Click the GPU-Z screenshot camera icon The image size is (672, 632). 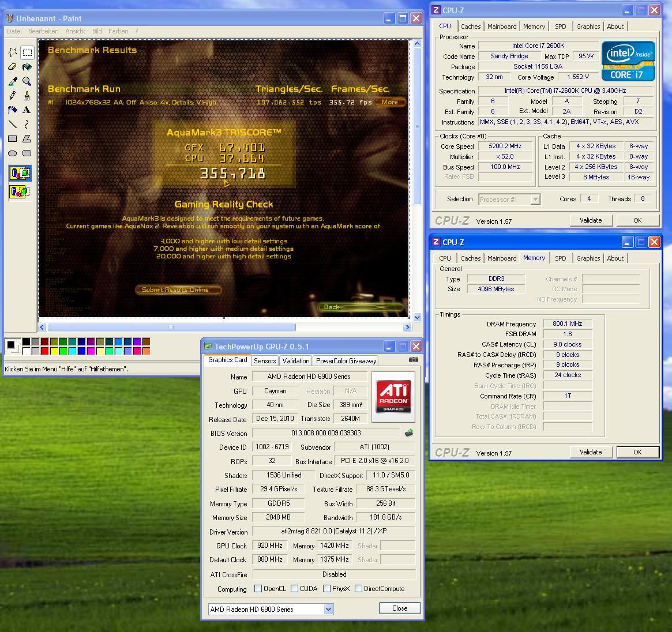413,360
